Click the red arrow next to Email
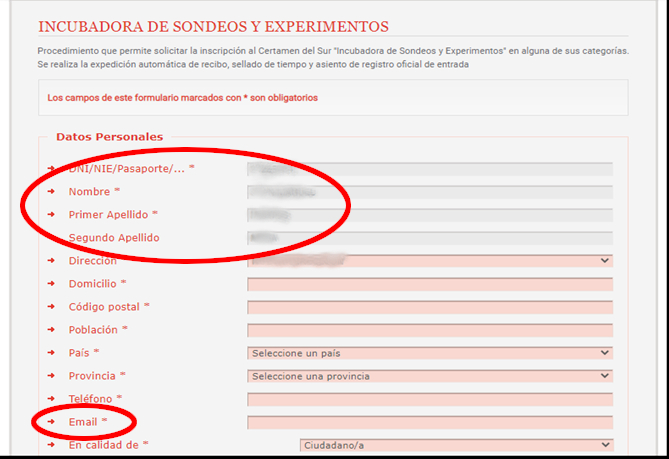 coord(51,422)
